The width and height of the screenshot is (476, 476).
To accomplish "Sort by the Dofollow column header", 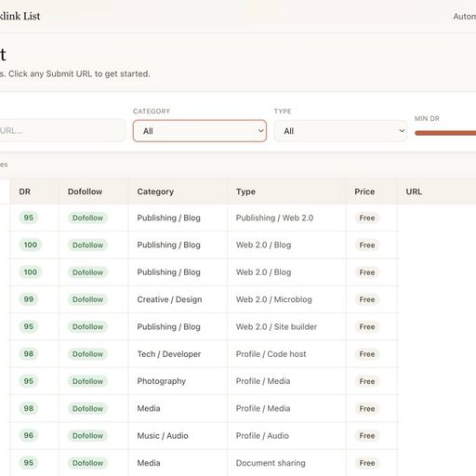I will 85,192.
